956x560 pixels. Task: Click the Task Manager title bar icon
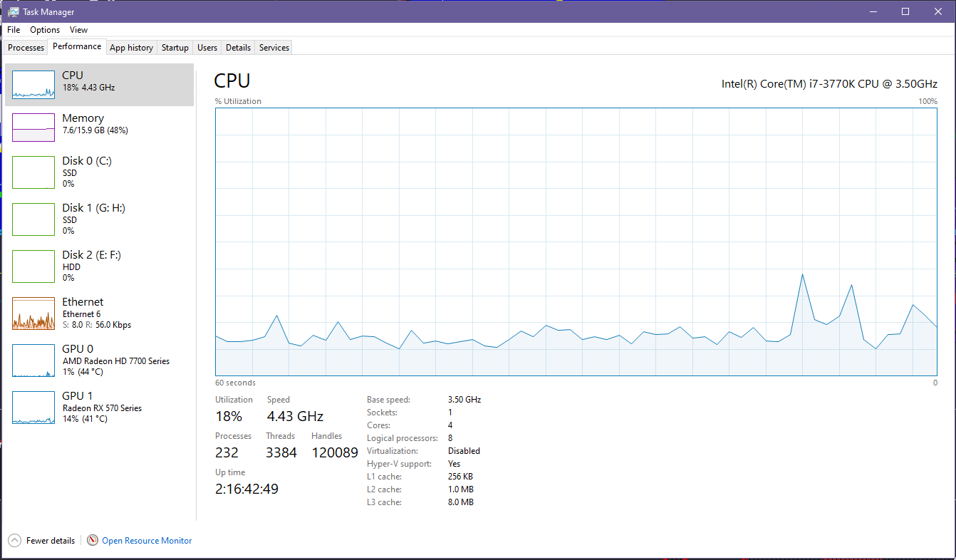click(x=14, y=12)
